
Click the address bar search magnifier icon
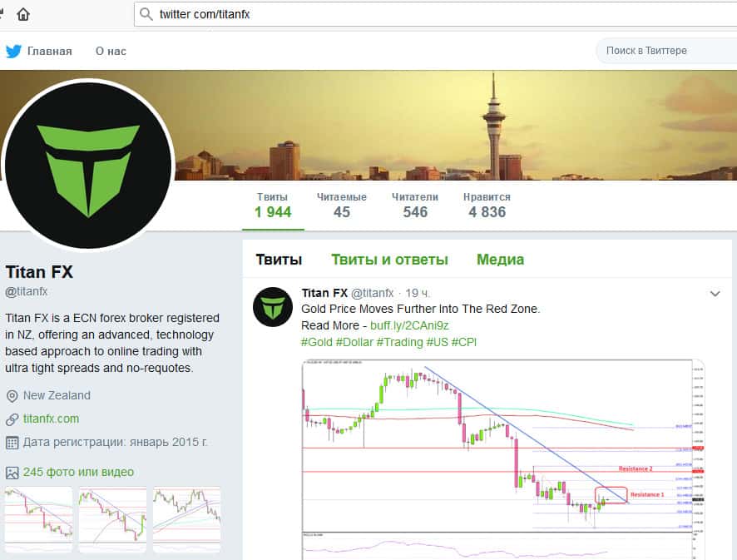pos(146,14)
